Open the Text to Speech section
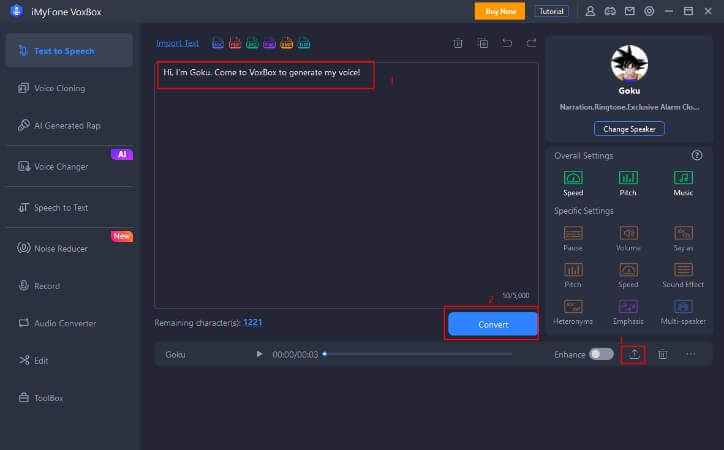 [69, 51]
